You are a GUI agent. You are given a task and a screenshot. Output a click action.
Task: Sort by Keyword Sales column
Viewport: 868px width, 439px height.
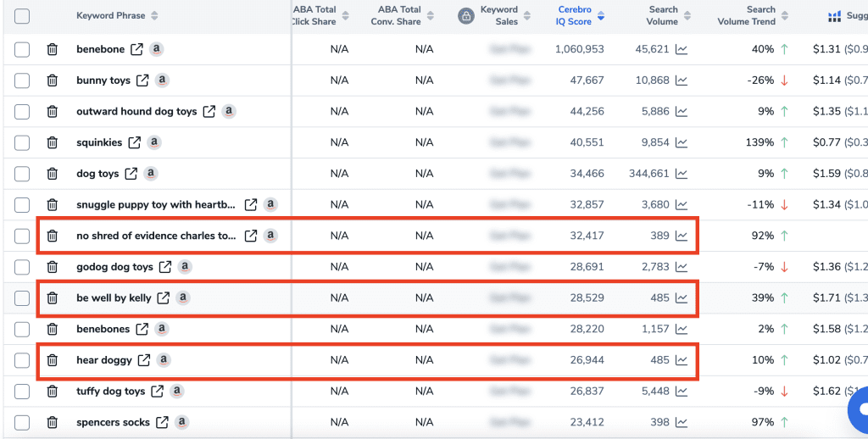point(527,15)
